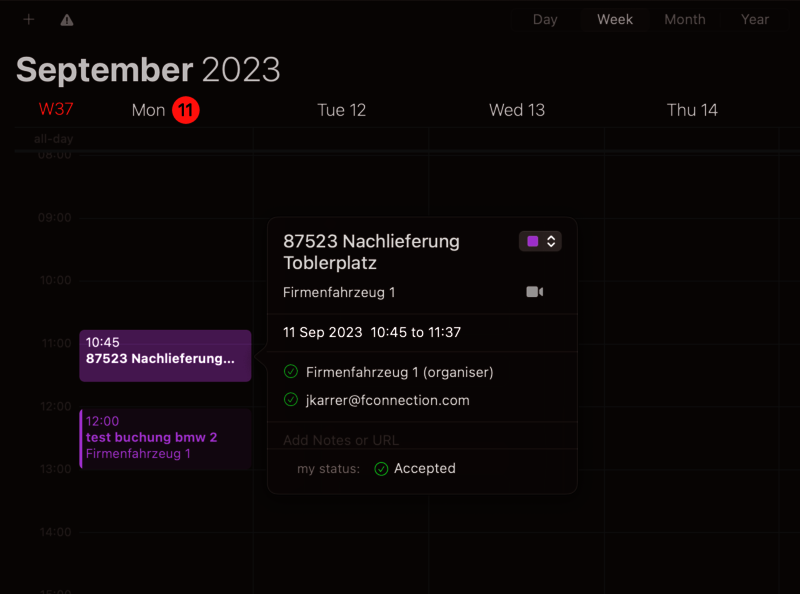
Task: Click the Thu 14 column header
Action: tap(692, 110)
